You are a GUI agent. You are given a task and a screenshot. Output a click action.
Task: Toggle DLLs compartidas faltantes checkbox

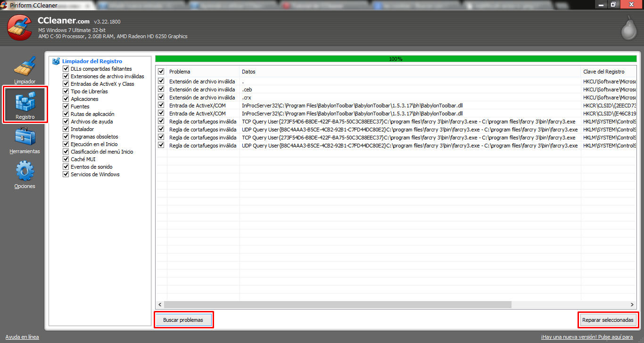pos(66,69)
